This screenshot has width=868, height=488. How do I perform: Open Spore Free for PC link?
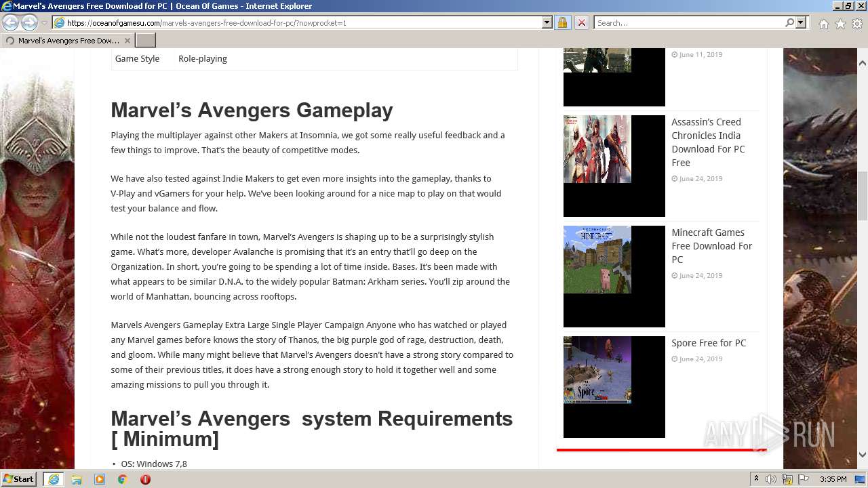[x=709, y=343]
